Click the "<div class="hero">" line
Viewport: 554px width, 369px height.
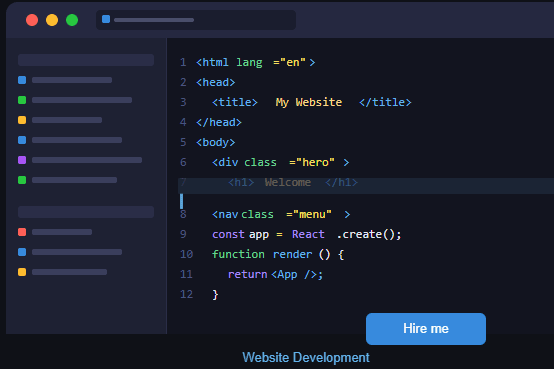click(281, 163)
